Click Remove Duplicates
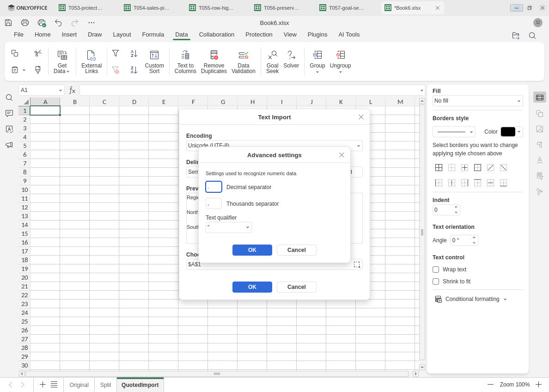 point(214,62)
